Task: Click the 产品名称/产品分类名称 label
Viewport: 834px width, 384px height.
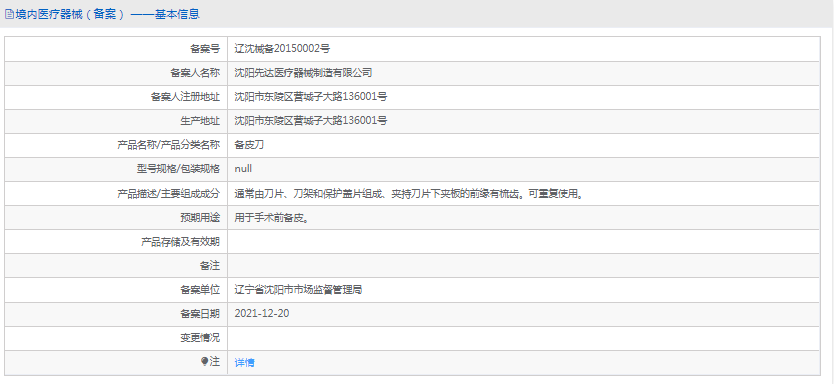Action: click(168, 145)
